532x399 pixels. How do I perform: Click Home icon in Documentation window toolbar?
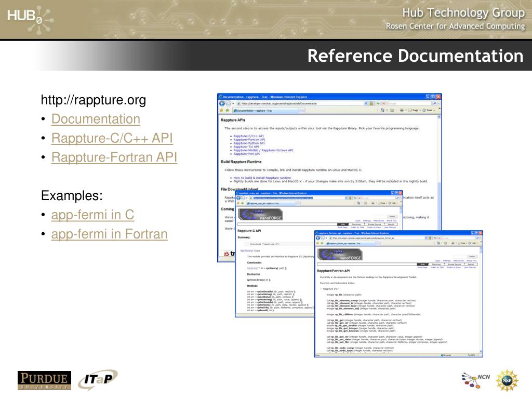(x=383, y=110)
